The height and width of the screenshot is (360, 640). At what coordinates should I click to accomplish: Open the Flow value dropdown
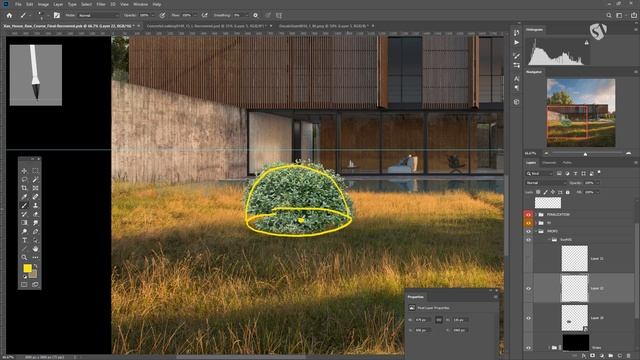194,15
